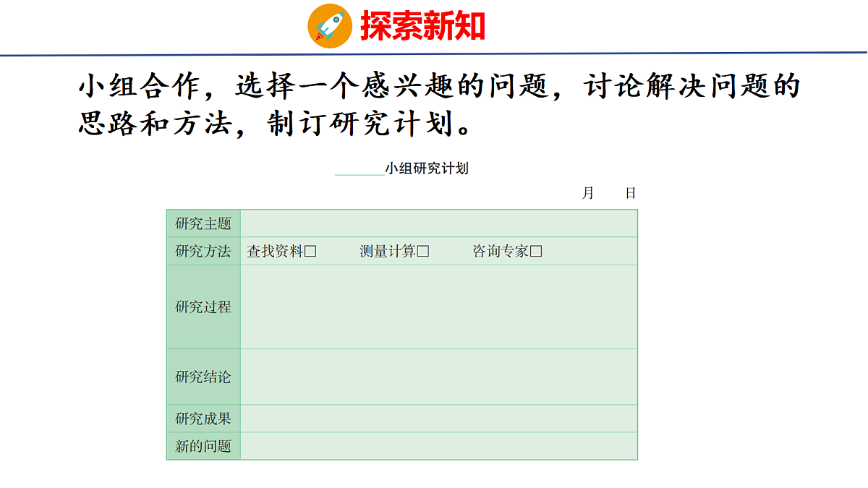
Task: Check the 咨询专家 checkbox
Action: 536,252
